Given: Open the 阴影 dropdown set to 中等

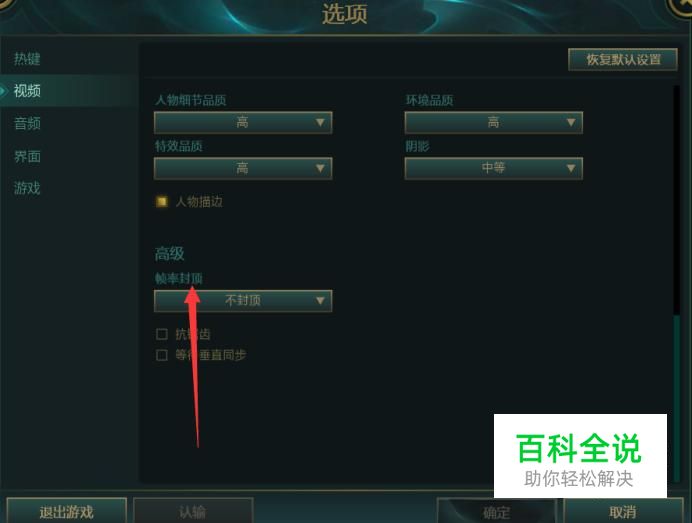Looking at the screenshot, I should (493, 168).
